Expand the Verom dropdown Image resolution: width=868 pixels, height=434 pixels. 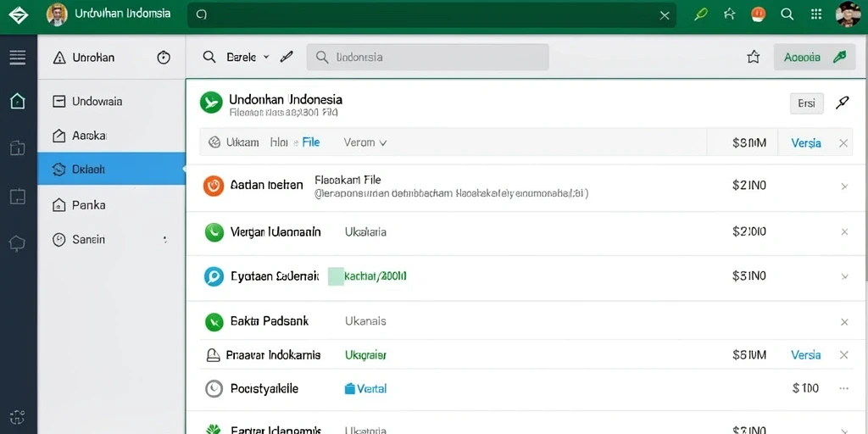(x=364, y=142)
